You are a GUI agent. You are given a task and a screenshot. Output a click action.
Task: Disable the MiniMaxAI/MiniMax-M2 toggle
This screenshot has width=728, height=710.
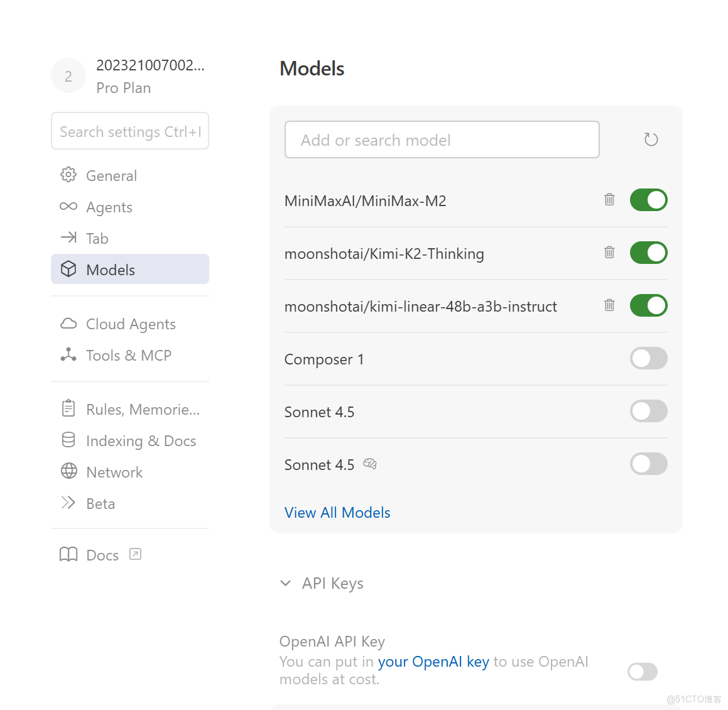click(x=648, y=200)
